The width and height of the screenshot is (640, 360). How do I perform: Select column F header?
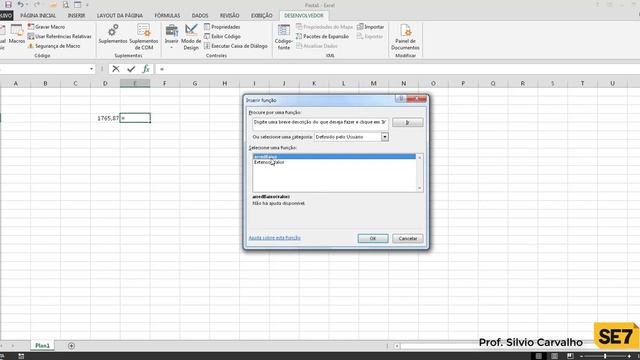[165, 83]
